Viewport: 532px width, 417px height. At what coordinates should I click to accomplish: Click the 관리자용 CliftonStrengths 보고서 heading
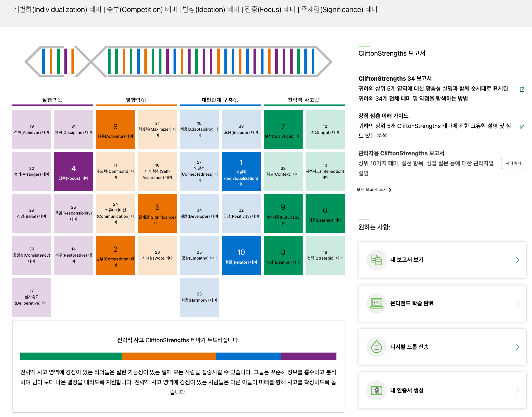(x=401, y=153)
